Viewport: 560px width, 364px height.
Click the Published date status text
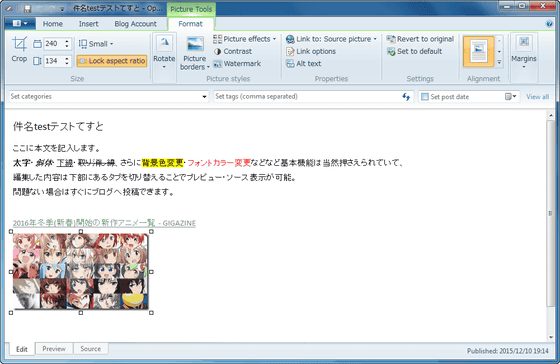click(x=508, y=351)
